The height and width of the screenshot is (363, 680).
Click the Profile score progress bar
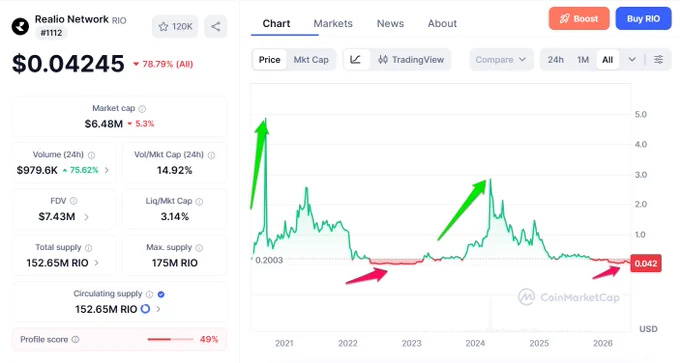[170, 340]
